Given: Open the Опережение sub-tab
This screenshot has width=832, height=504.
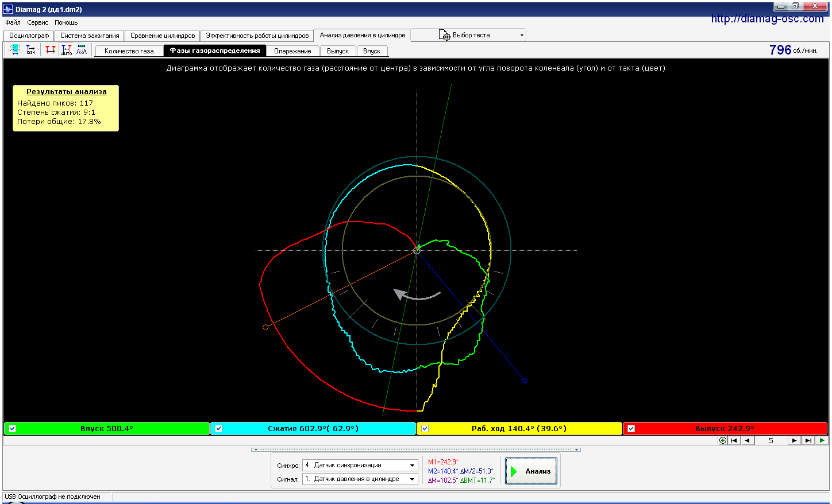Looking at the screenshot, I should [x=292, y=51].
